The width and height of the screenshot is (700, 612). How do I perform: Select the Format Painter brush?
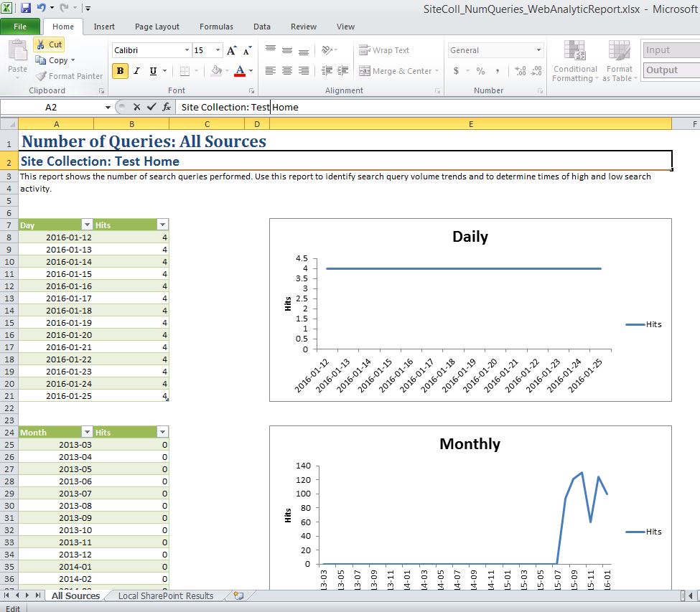click(69, 76)
